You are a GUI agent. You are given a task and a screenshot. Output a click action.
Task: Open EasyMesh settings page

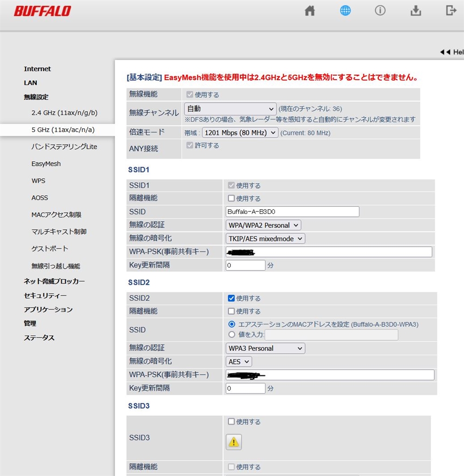[x=46, y=164]
